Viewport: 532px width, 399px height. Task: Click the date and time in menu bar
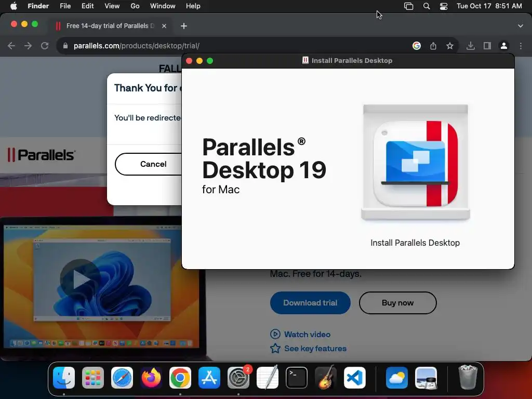point(489,6)
